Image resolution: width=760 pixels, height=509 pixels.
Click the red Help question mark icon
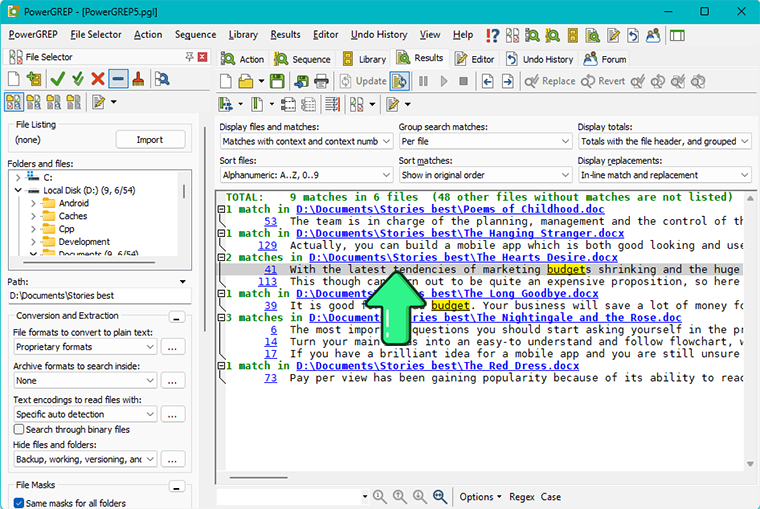point(492,35)
